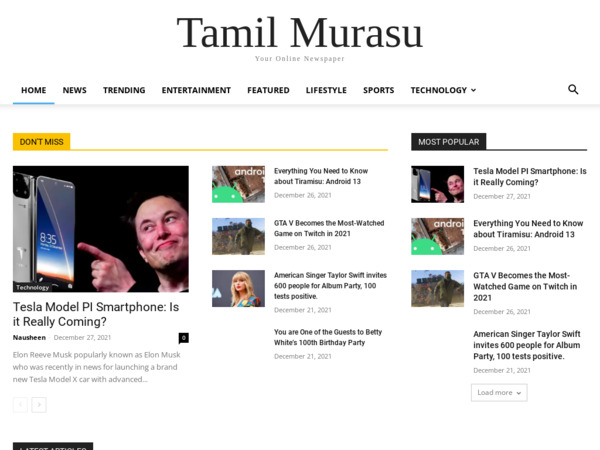Open Tesla Model PI headline in Most Popular
Image resolution: width=600 pixels, height=450 pixels.
pyautogui.click(x=530, y=176)
